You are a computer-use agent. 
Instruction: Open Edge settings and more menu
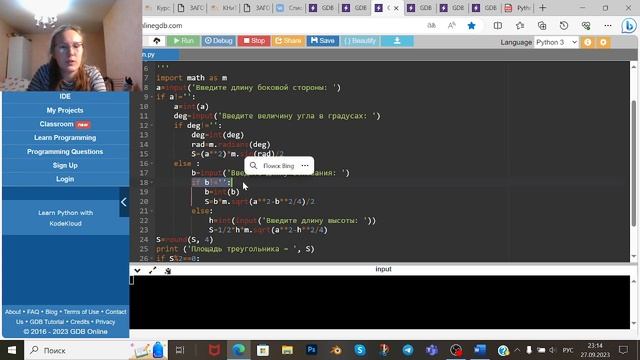pyautogui.click(x=608, y=26)
